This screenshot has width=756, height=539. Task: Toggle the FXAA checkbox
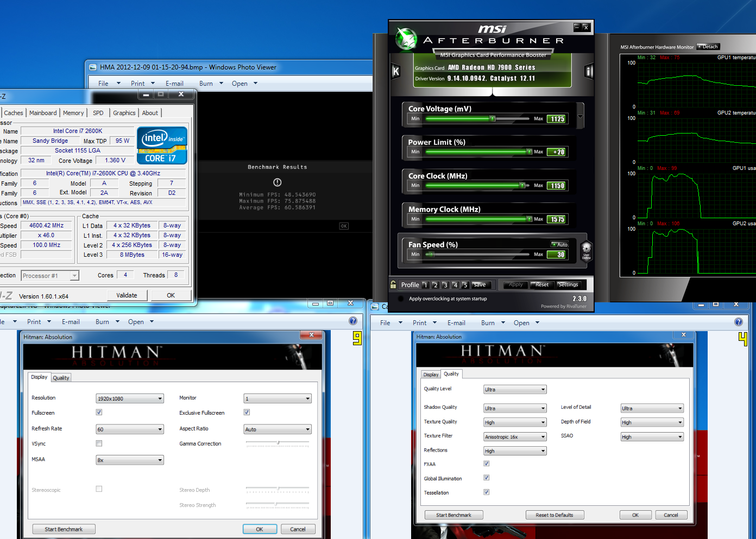coord(486,464)
